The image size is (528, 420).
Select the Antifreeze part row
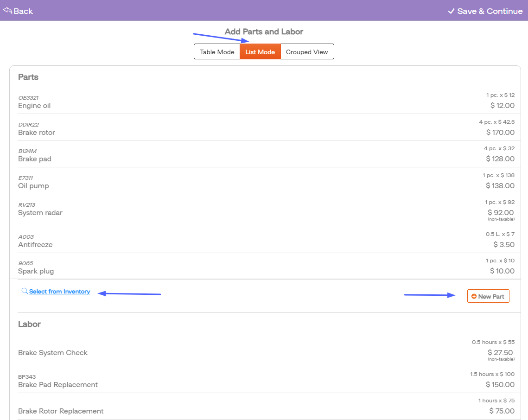(x=35, y=245)
